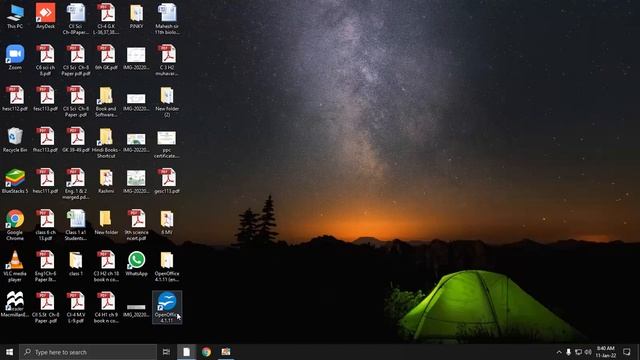Select the Mahesh sir 11th biology document
Image resolution: width=640 pixels, height=360 pixels.
pos(167,19)
